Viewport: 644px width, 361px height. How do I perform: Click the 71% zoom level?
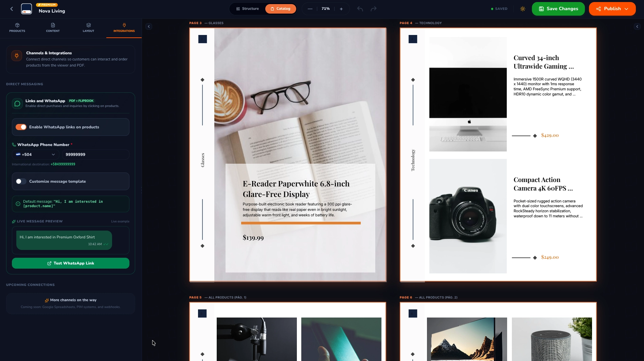click(325, 9)
